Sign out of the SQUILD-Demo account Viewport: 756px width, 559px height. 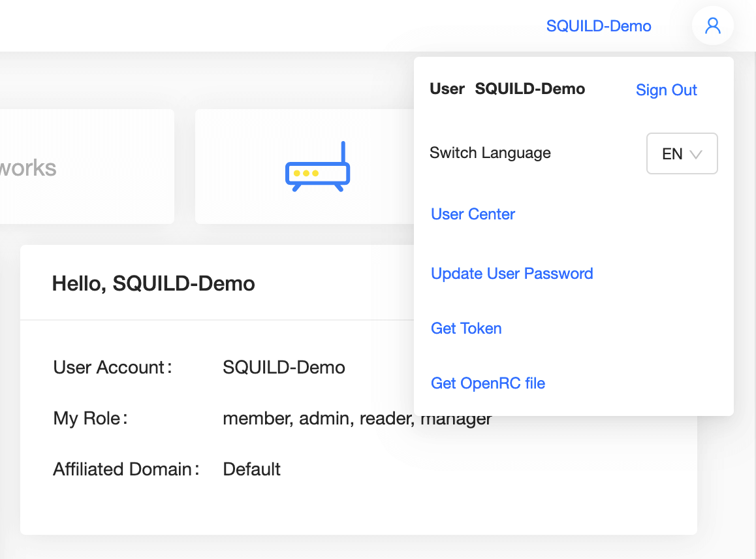pos(666,90)
